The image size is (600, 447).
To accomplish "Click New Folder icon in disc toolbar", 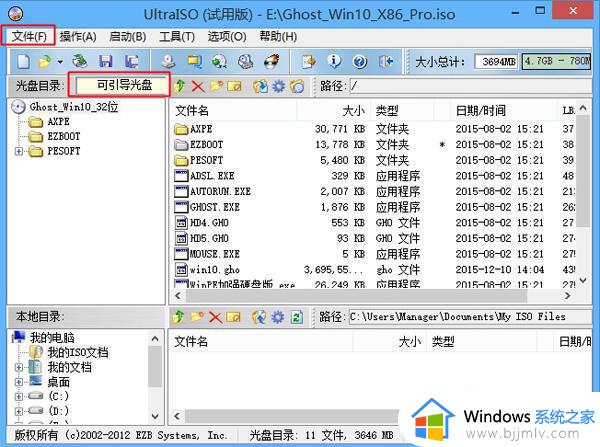I will click(216, 86).
